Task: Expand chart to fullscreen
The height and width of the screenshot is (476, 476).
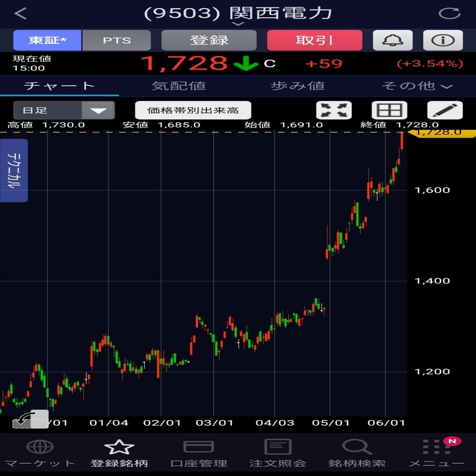Action: (x=334, y=110)
